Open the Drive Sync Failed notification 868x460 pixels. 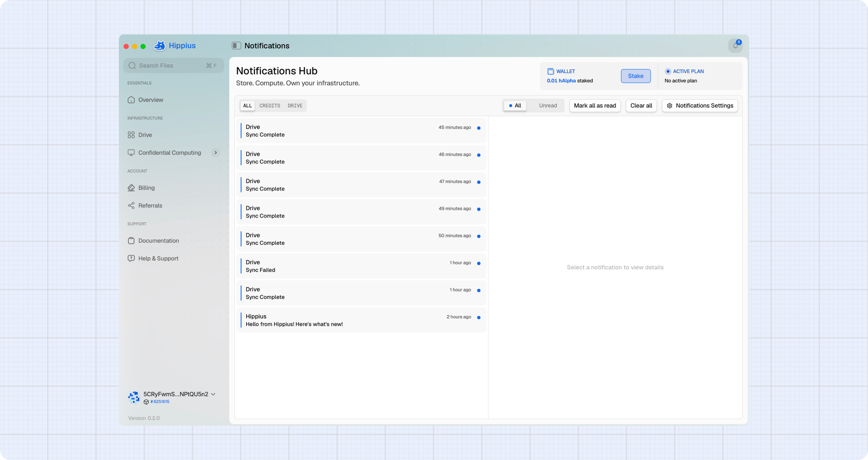(x=361, y=266)
